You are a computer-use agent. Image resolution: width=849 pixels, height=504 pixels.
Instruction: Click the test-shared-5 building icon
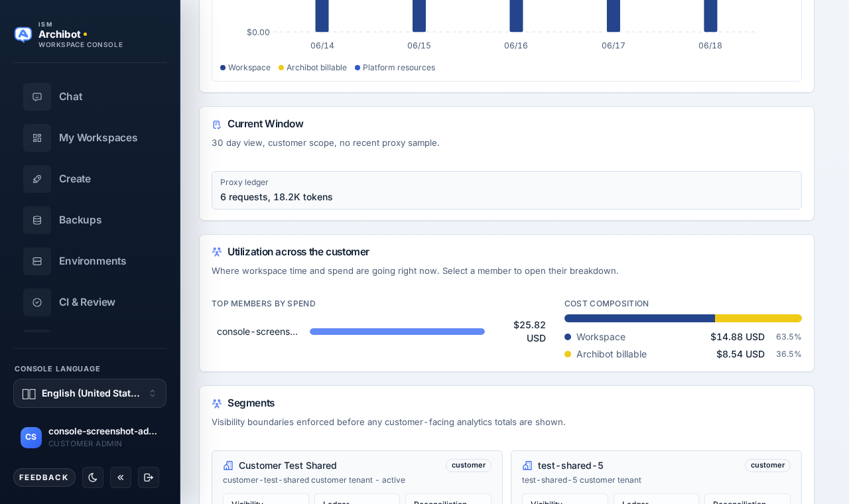(527, 466)
